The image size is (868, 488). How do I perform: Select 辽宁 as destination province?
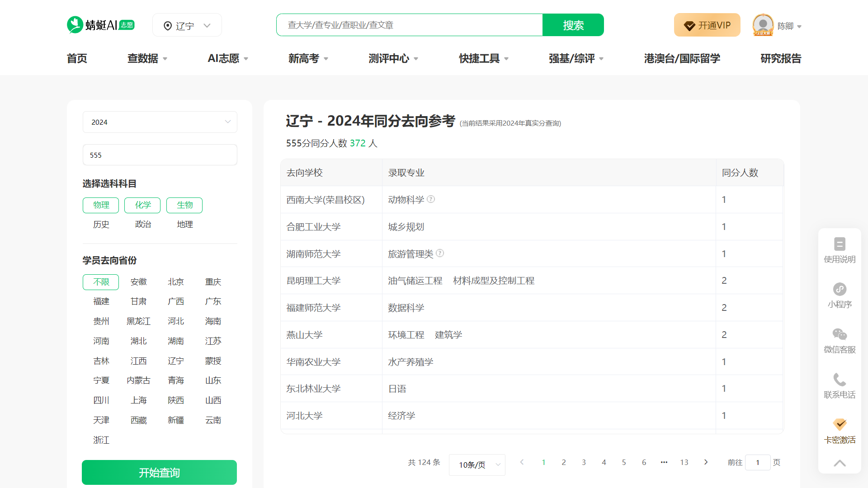point(176,361)
